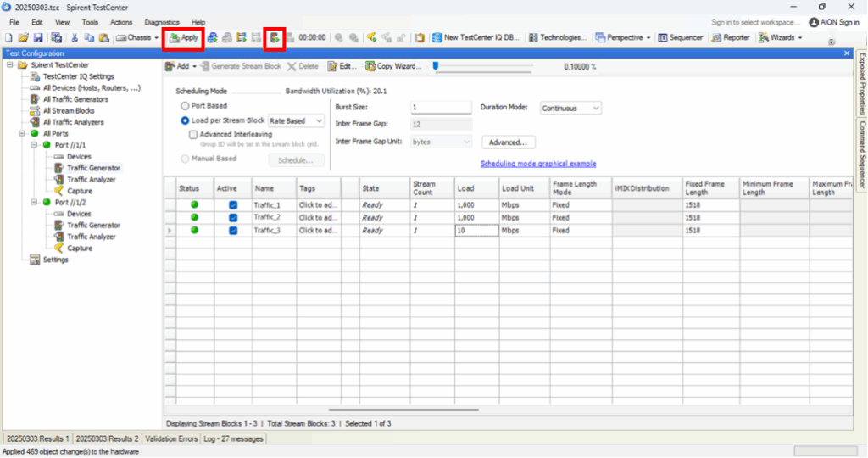The height and width of the screenshot is (458, 868).
Task: Collapse the All Ports tree node
Action: click(x=22, y=133)
